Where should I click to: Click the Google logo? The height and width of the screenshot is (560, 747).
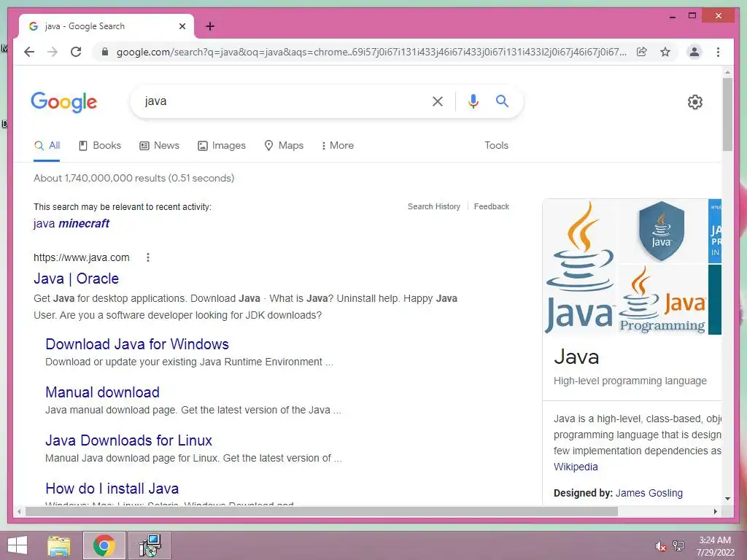pyautogui.click(x=64, y=102)
